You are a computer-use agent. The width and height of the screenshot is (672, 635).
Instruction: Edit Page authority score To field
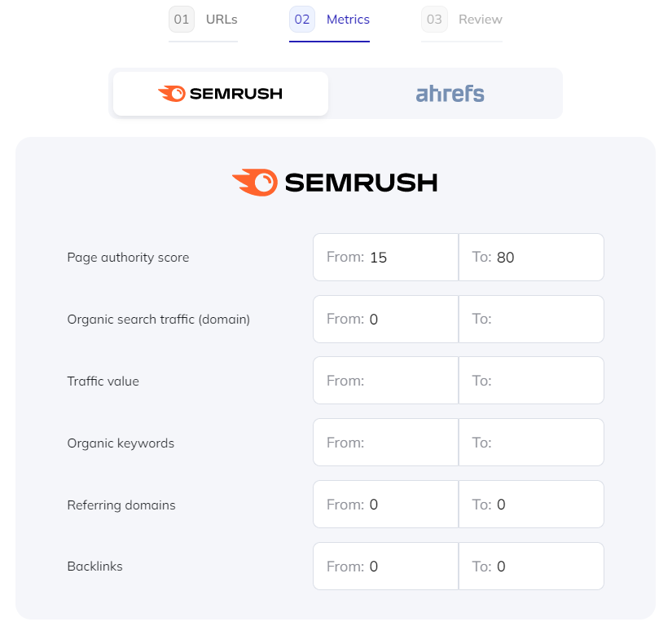531,258
